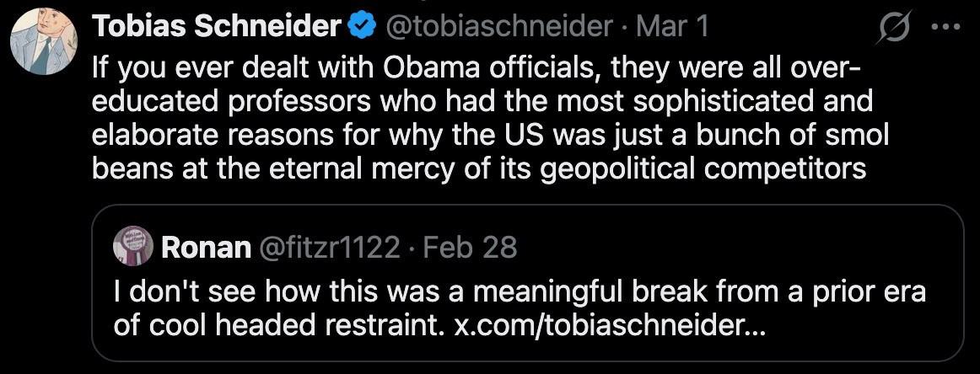Click Ronan's small profile avatar
Image resolution: width=980 pixels, height=374 pixels.
[x=132, y=247]
